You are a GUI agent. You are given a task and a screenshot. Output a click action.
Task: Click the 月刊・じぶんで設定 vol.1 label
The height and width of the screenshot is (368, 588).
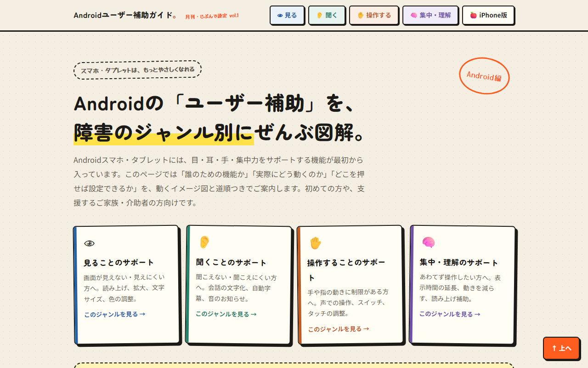(x=212, y=16)
